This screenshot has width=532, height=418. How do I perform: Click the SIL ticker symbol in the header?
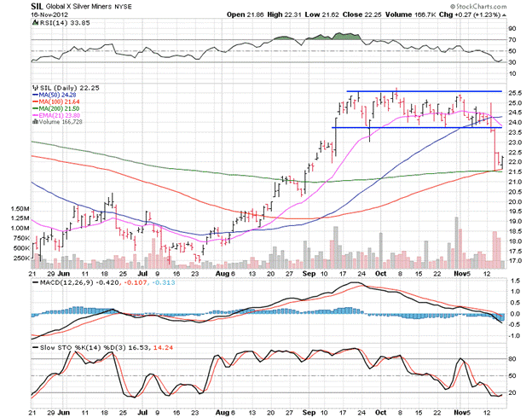[37, 5]
